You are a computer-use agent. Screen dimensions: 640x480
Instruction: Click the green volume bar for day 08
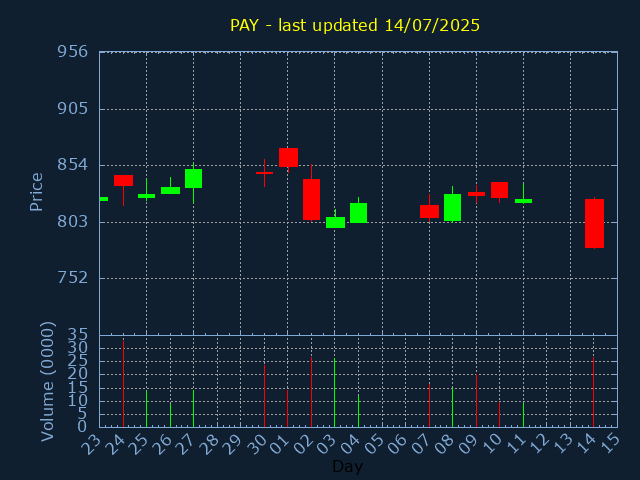452,407
